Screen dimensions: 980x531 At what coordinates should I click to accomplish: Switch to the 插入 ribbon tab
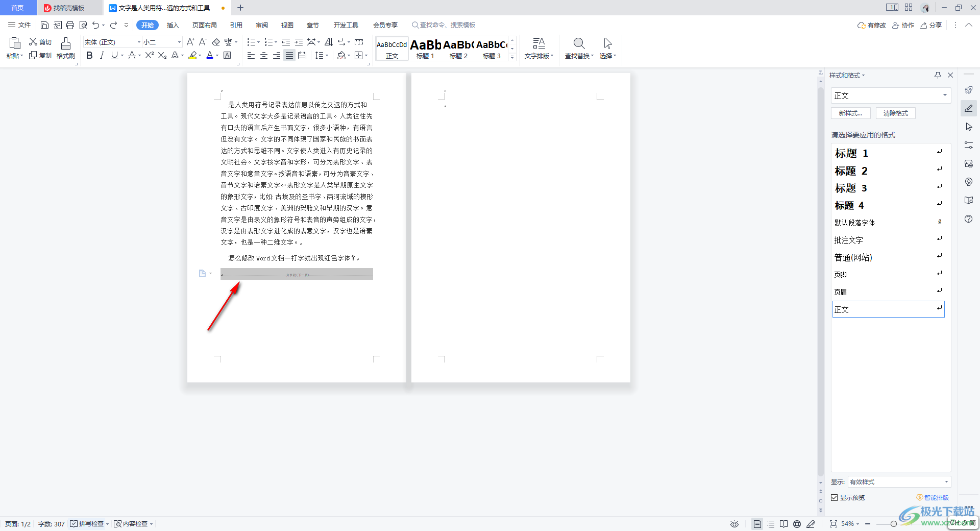pyautogui.click(x=173, y=25)
